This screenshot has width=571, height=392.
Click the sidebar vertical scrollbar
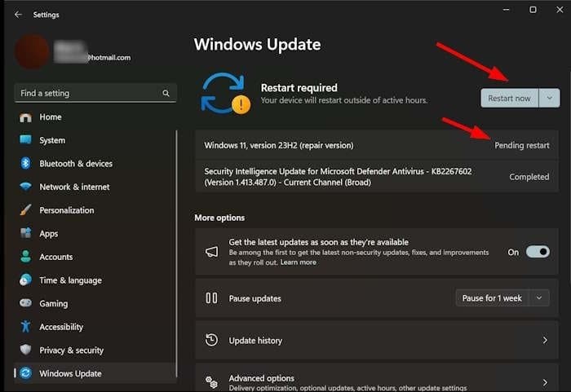tap(177, 253)
